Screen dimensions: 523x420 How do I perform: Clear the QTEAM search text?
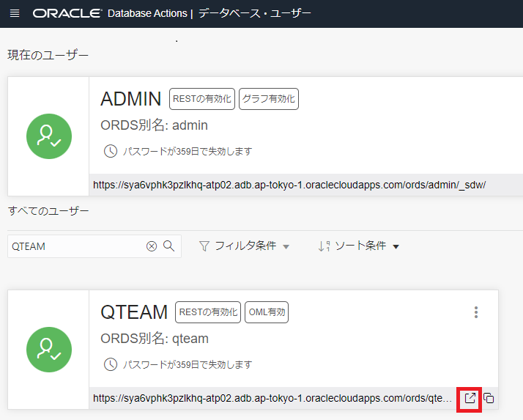[x=152, y=246]
